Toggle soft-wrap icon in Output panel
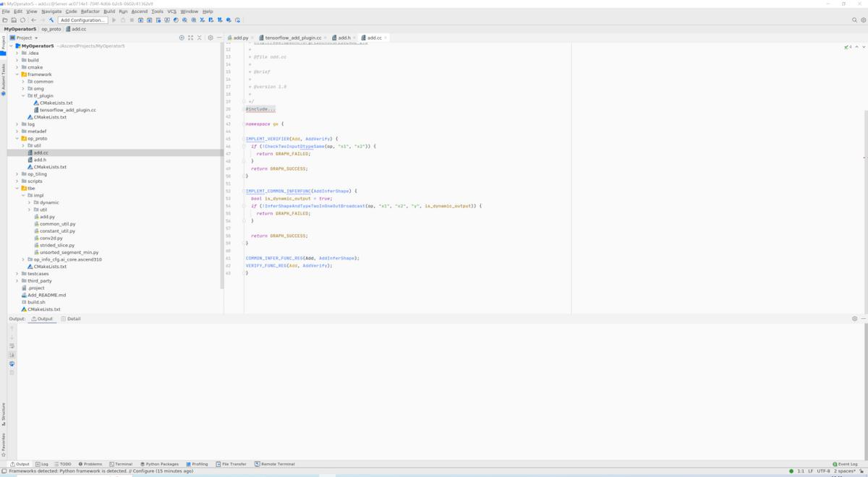This screenshot has height=477, width=868. pyautogui.click(x=12, y=346)
